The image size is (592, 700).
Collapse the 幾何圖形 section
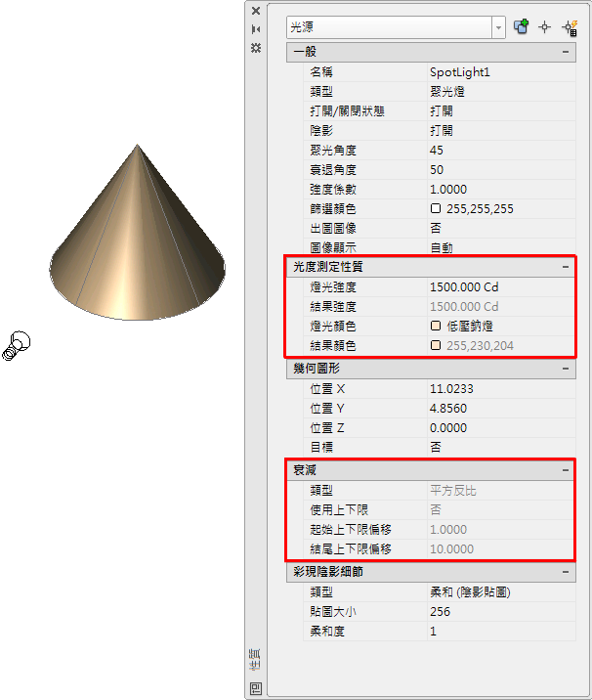coord(566,369)
